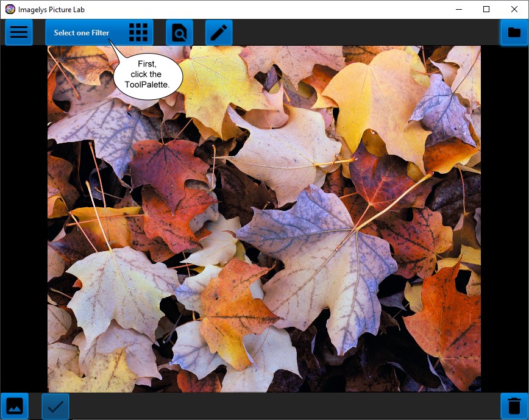Delete with the trash bin icon
This screenshot has width=529, height=420.
514,406
